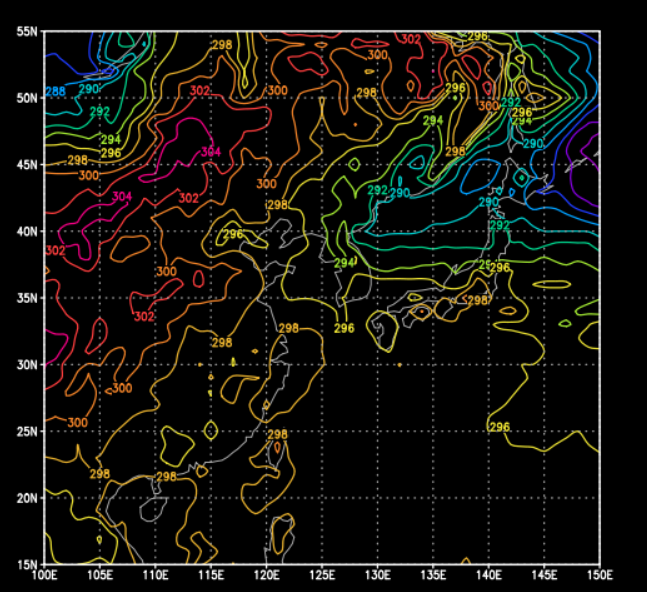Select the red 302 label at top edge
Image resolution: width=647 pixels, height=592 pixels.
coord(410,39)
